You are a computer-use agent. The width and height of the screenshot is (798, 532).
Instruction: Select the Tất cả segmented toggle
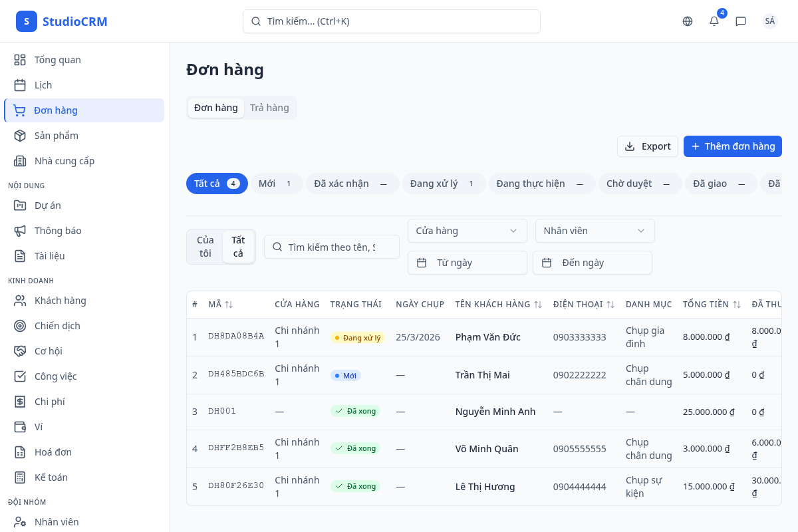238,246
